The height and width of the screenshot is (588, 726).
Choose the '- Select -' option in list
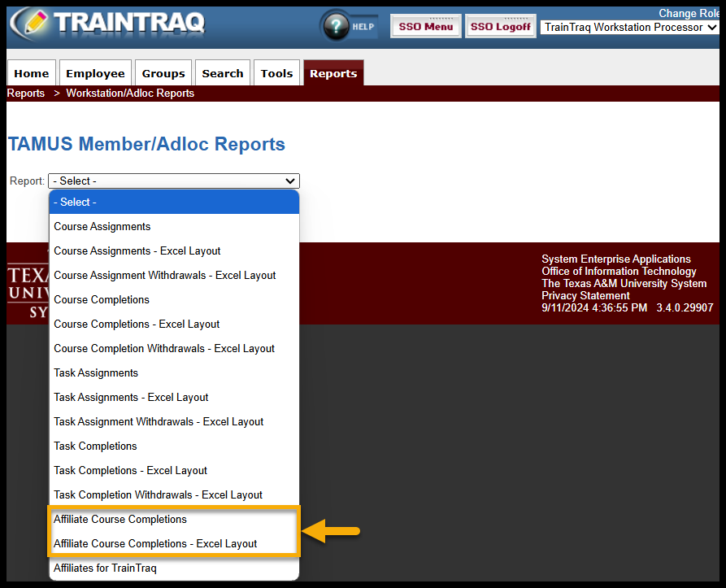[x=174, y=202]
